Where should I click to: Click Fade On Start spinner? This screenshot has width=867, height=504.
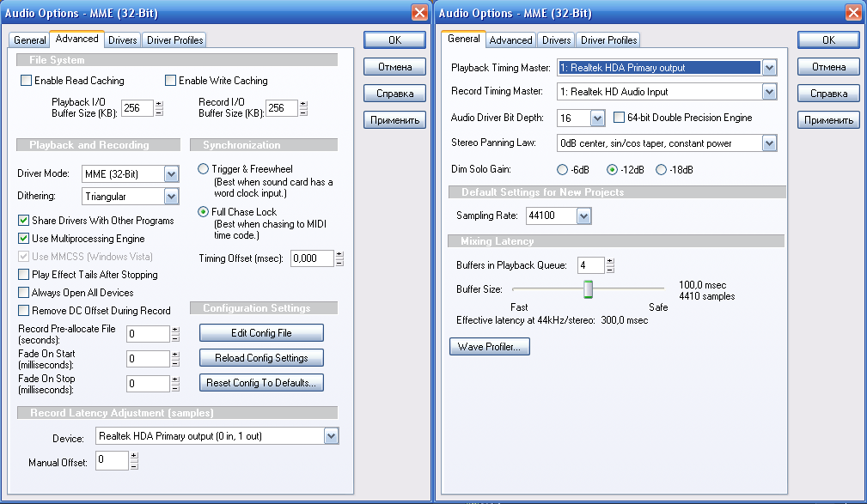(175, 359)
